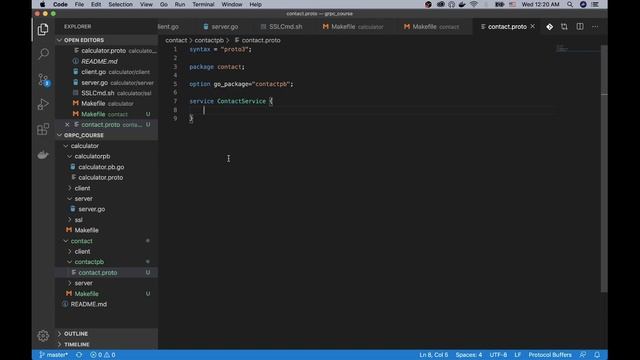Viewport: 640px width, 360px height.
Task: Select README.md in Open Editors
Action: pos(99,61)
